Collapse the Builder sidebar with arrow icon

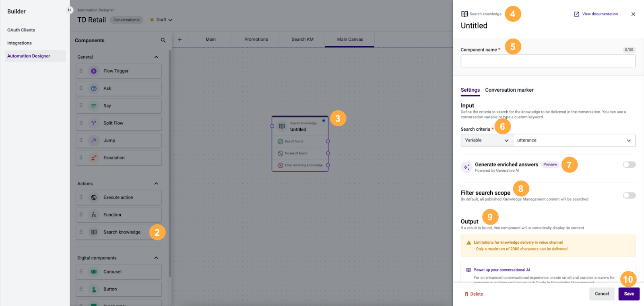click(x=70, y=10)
